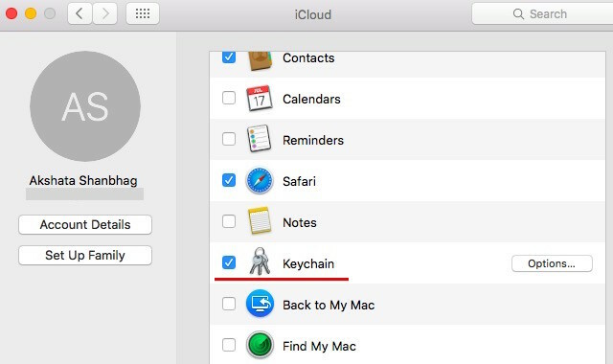Click the Calendars label

coord(311,99)
